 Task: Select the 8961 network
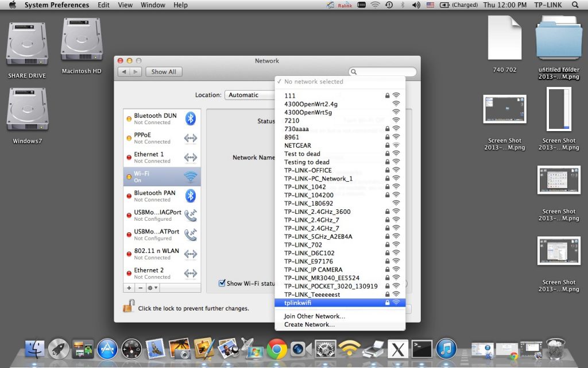340,137
